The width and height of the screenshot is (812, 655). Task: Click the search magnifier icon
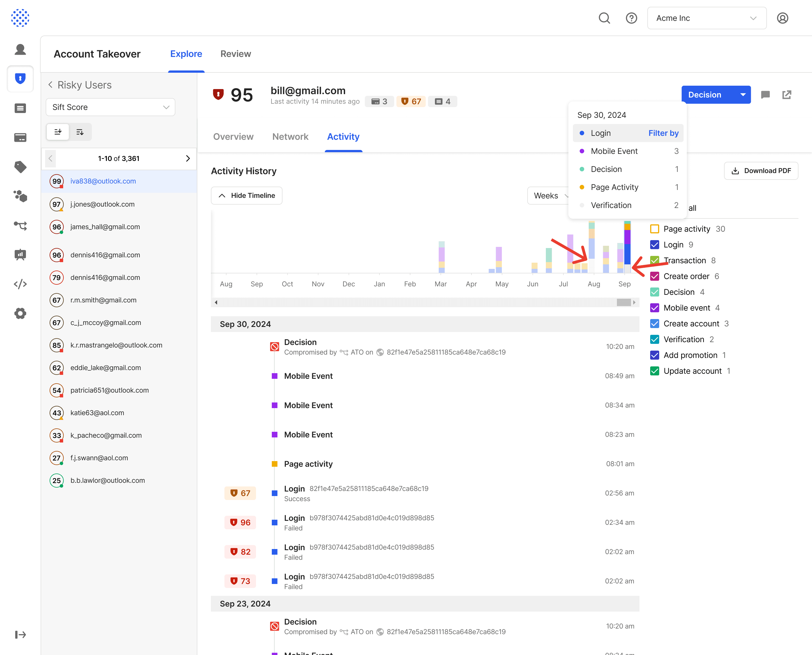[x=604, y=18]
